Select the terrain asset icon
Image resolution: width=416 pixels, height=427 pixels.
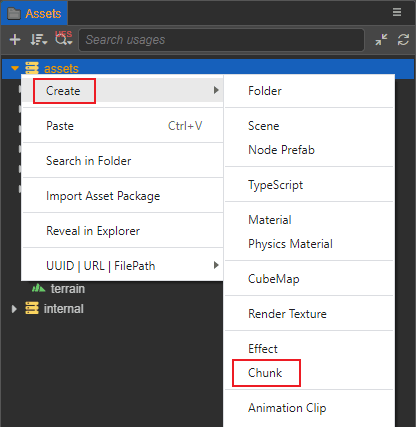click(38, 288)
